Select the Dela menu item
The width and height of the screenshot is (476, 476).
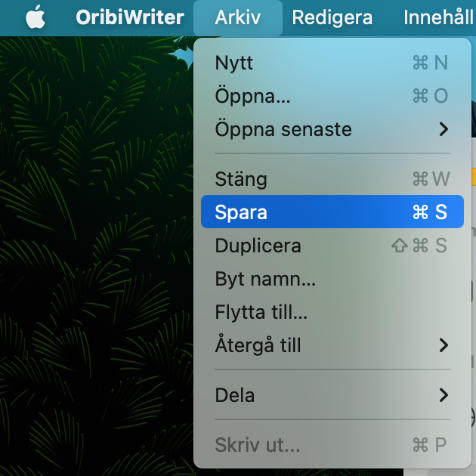click(x=332, y=395)
